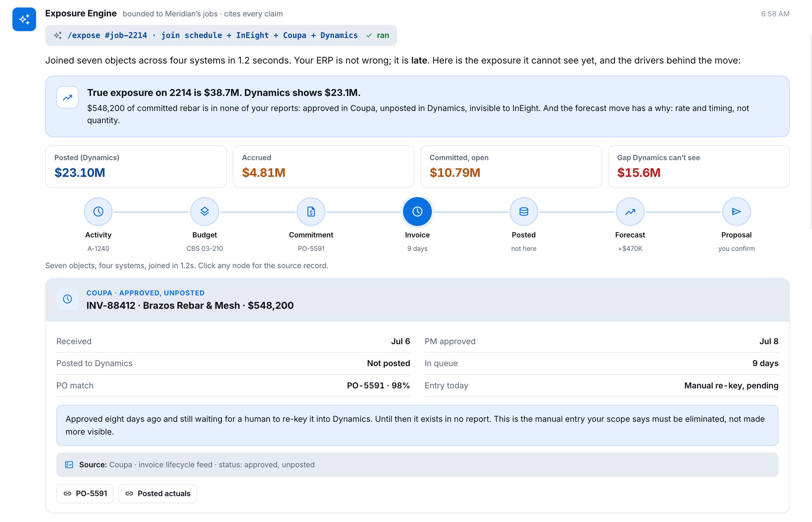Click the 'PO-5591 · 98%' match value
The image size is (812, 522).
pyautogui.click(x=378, y=386)
